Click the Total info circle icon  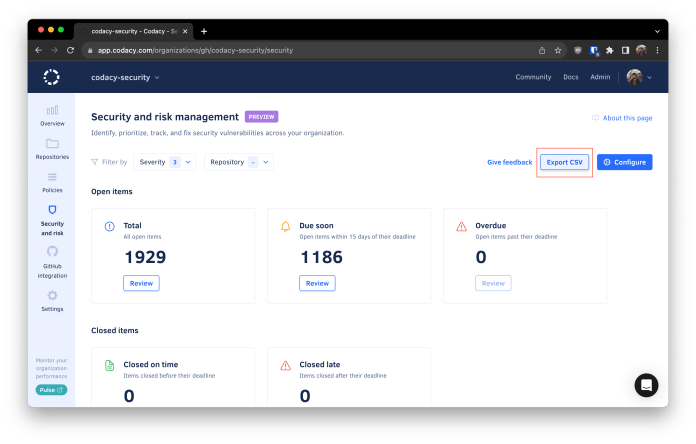click(x=109, y=226)
